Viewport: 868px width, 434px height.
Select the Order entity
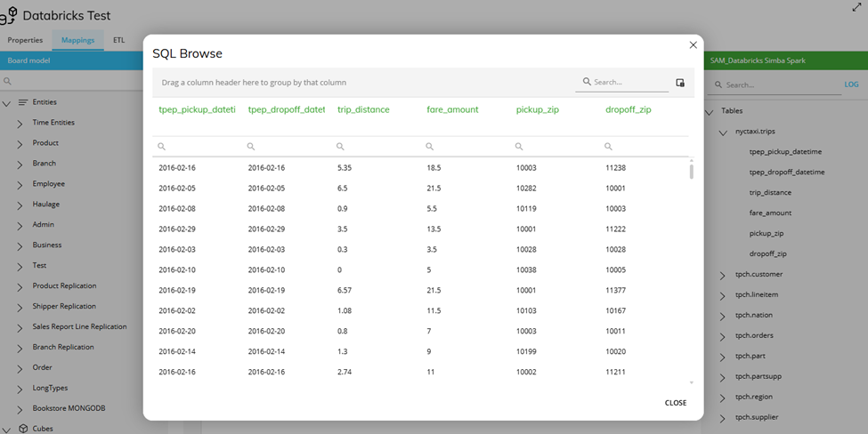(x=42, y=367)
